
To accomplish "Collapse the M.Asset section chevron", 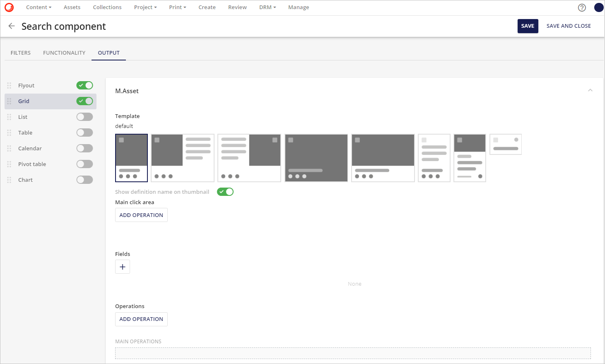I will (x=590, y=90).
